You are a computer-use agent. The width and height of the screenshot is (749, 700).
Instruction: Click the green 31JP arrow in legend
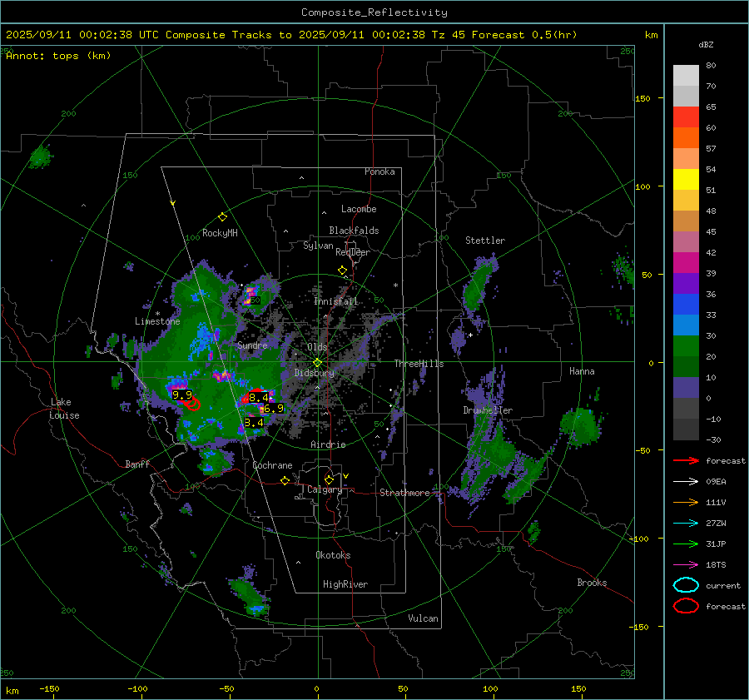click(x=686, y=544)
